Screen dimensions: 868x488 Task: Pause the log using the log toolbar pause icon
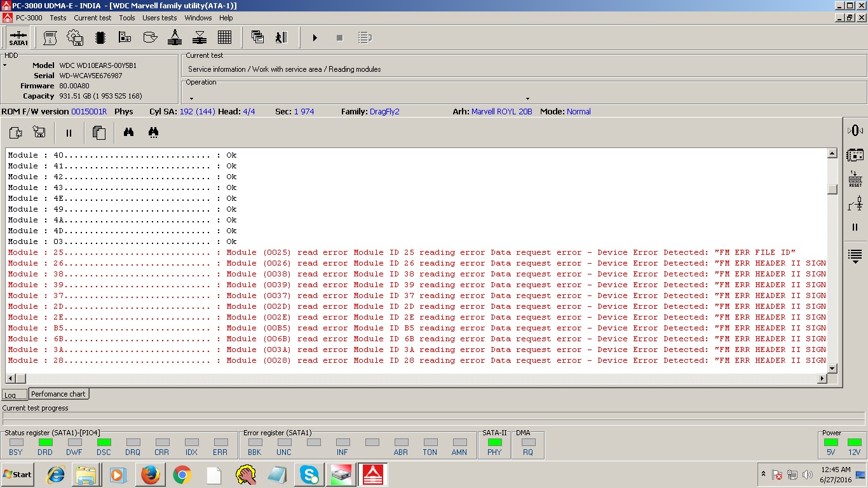point(69,133)
